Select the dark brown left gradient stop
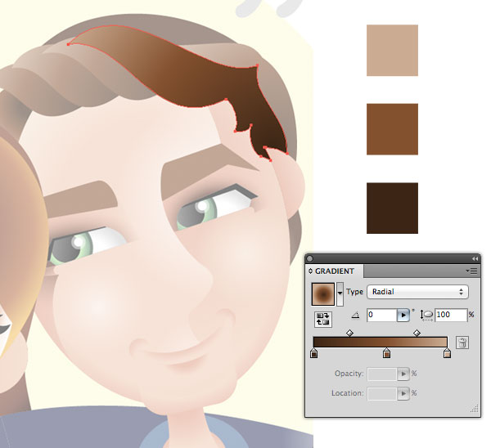Screen dimensions: 491x448 point(313,353)
